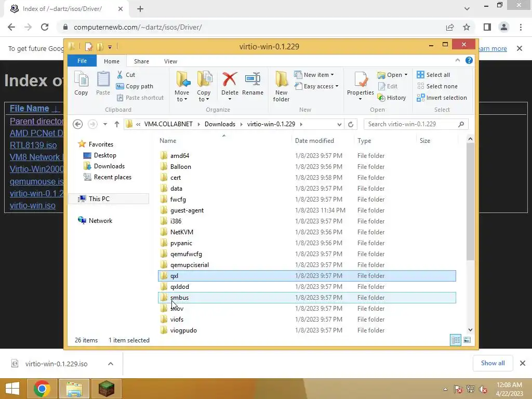Viewport: 532px width, 399px height.
Task: Switch to the Home ribbon tab
Action: pyautogui.click(x=112, y=61)
